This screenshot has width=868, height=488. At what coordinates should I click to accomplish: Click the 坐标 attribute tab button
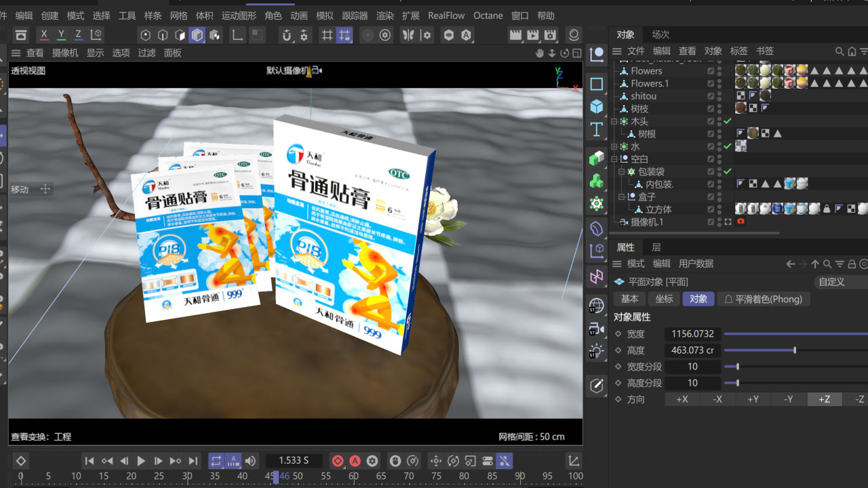click(664, 299)
